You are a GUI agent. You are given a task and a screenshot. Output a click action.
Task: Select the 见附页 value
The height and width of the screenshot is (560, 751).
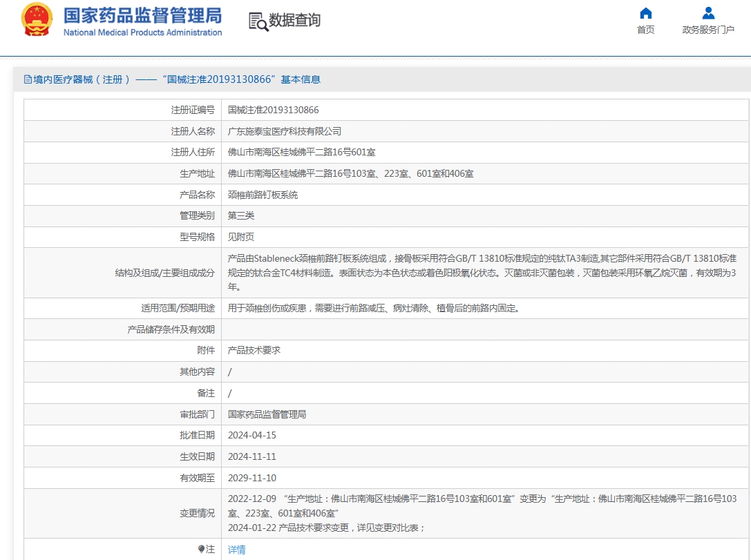tap(241, 237)
